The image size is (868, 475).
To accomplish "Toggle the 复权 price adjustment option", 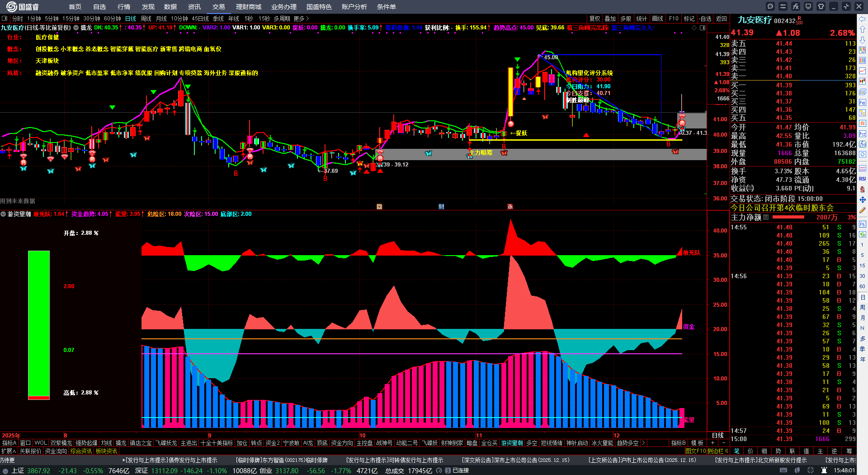I will pyautogui.click(x=594, y=19).
